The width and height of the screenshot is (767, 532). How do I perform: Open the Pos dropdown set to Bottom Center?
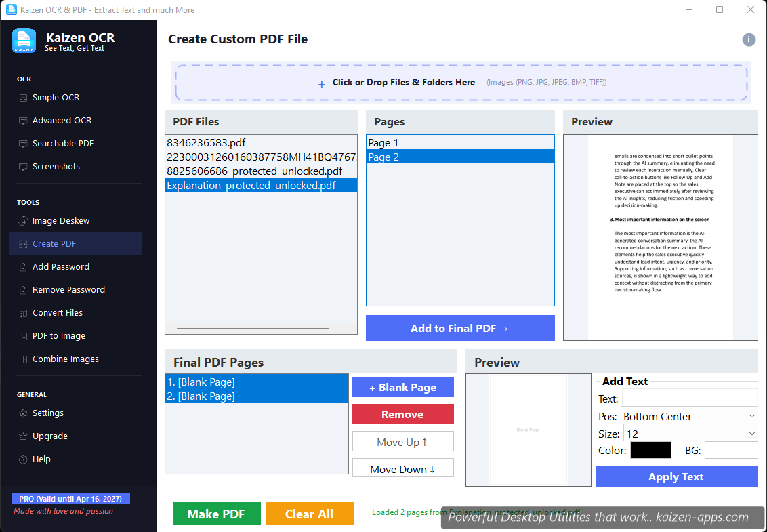pos(689,415)
